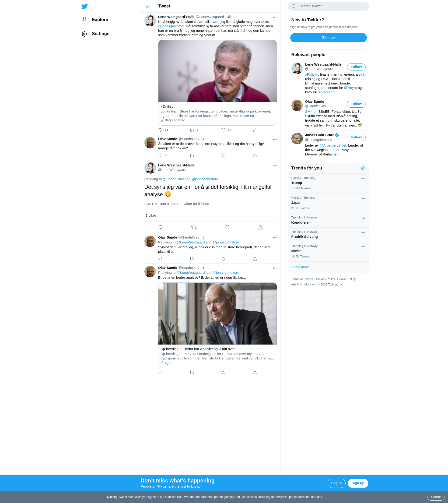Open Trends settings gear icon
Viewport: 448px width, 503px height.
coord(363,168)
